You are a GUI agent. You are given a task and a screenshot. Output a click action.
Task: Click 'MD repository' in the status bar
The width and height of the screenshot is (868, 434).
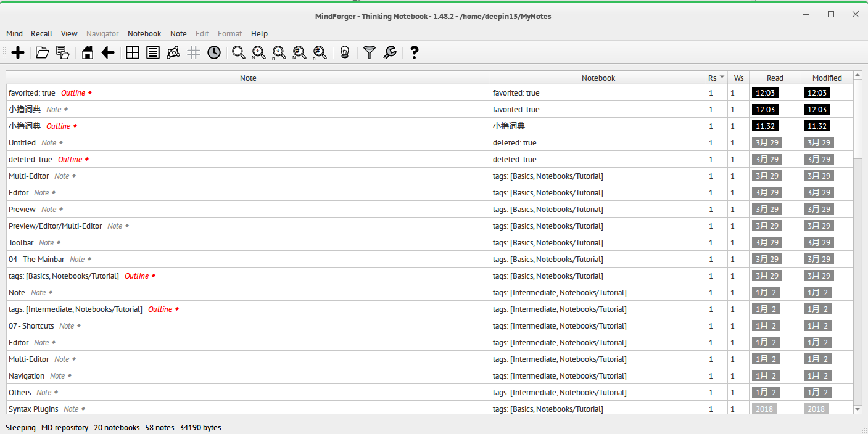(65, 427)
